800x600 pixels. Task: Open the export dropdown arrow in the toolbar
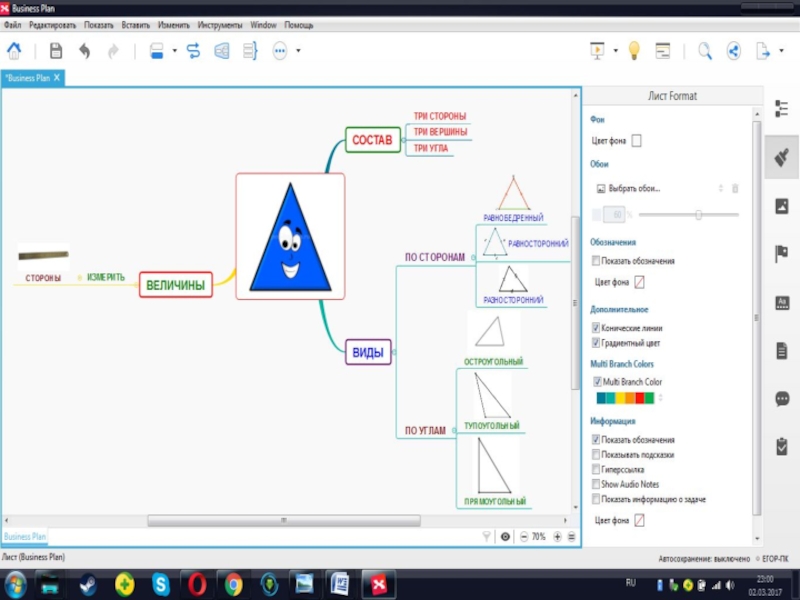click(x=780, y=51)
